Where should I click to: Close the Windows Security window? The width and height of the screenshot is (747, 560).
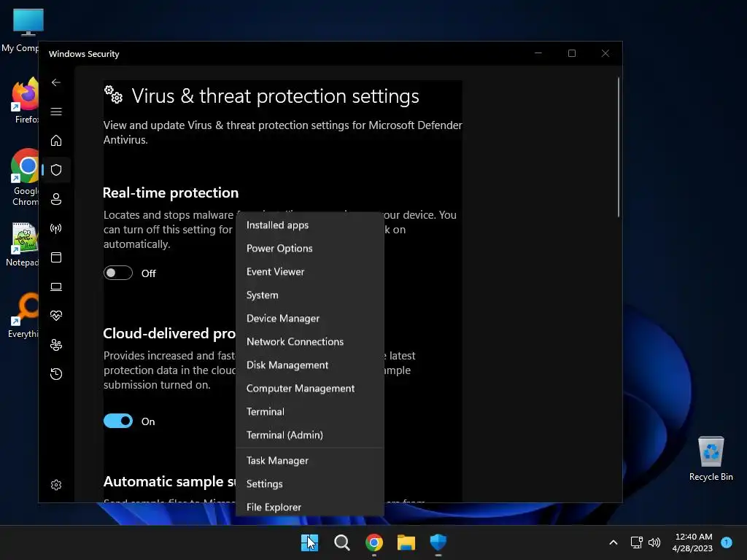coord(605,53)
